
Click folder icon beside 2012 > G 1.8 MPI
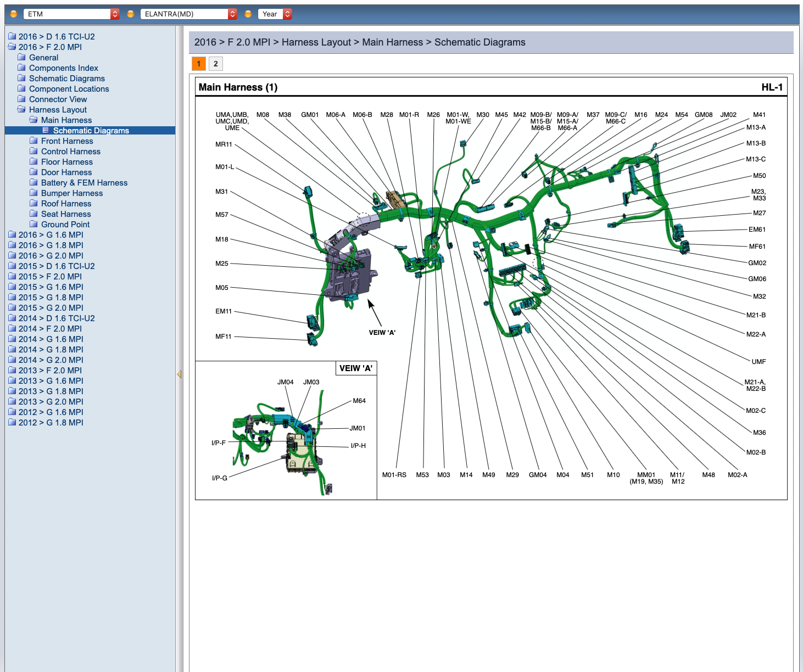pyautogui.click(x=12, y=422)
